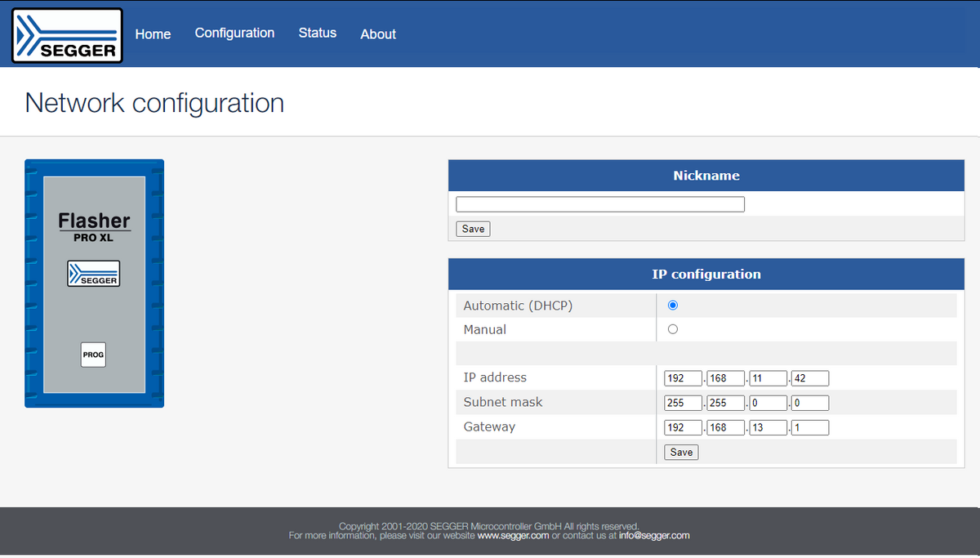Select Manual IP configuration radio button
This screenshot has height=558, width=980.
click(x=673, y=329)
